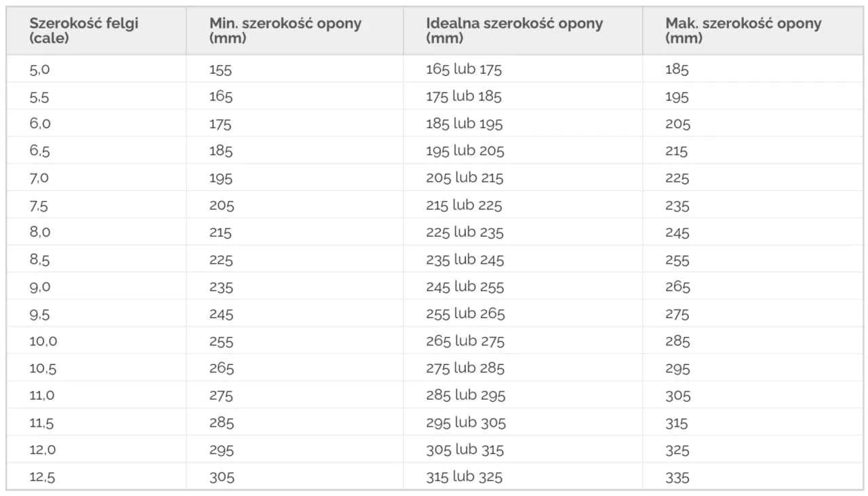This screenshot has width=868, height=496.
Task: Select the 'Idealna szerokość opony (mm)' header
Action: point(514,31)
